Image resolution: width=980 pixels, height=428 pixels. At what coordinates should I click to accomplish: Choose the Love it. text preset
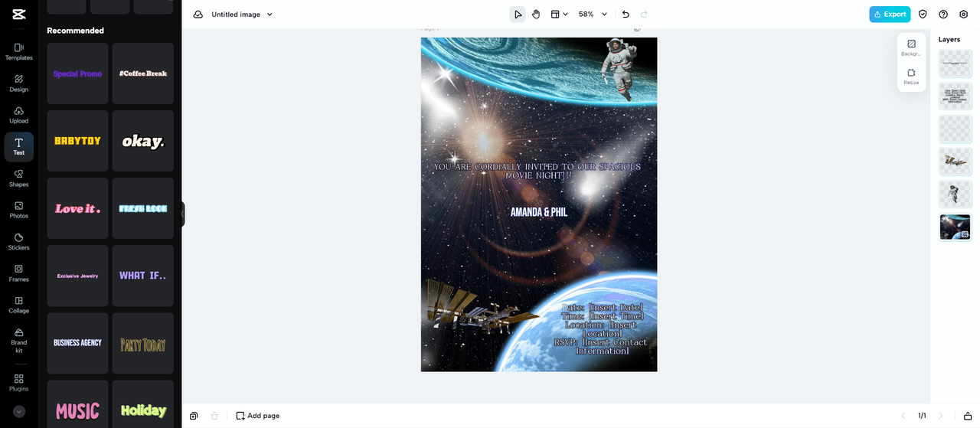77,208
